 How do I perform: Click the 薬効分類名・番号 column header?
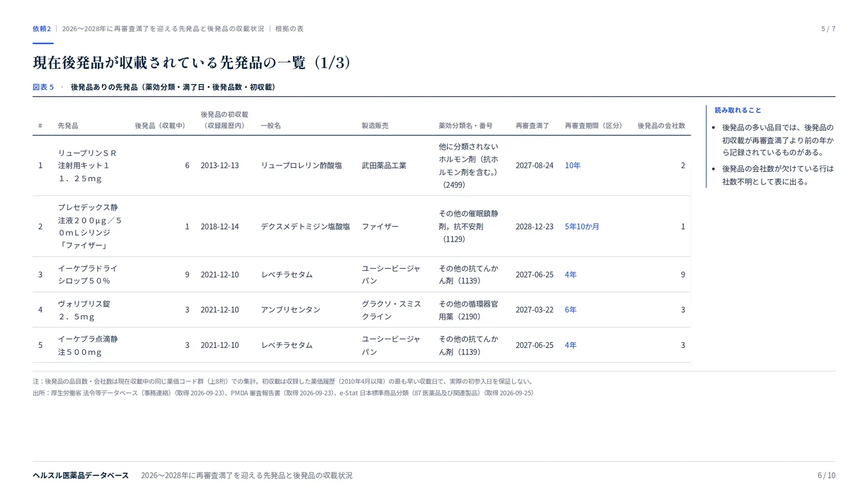tap(465, 125)
